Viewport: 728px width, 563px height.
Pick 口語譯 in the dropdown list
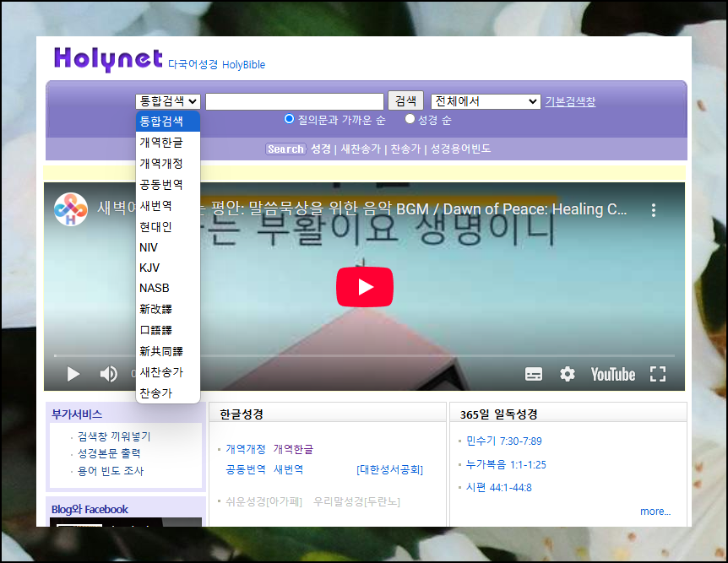pos(168,330)
